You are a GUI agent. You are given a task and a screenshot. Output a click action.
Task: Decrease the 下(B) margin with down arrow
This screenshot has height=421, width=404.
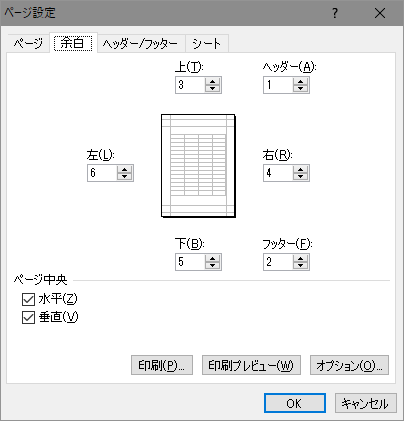point(212,266)
